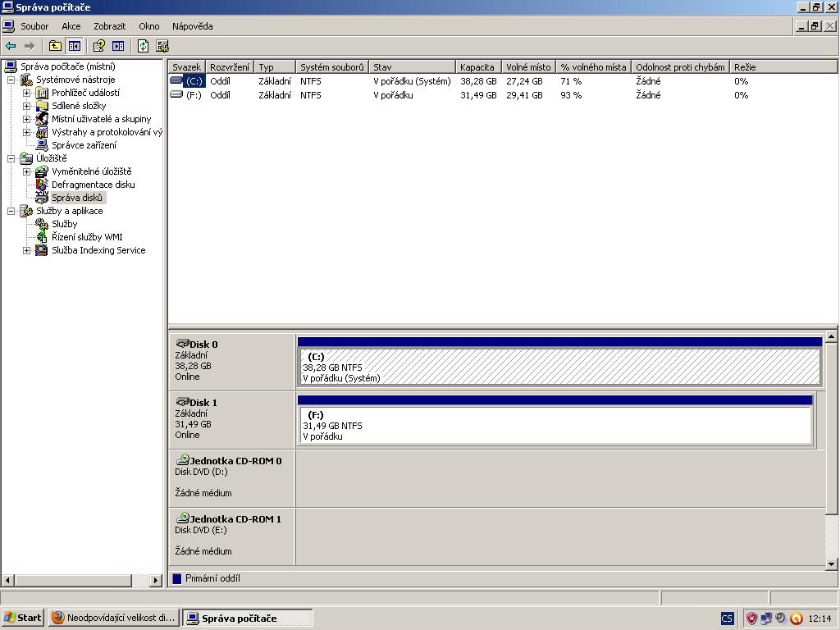
Task: Click the Jednotka CD-ROM 0 icon
Action: 183,459
